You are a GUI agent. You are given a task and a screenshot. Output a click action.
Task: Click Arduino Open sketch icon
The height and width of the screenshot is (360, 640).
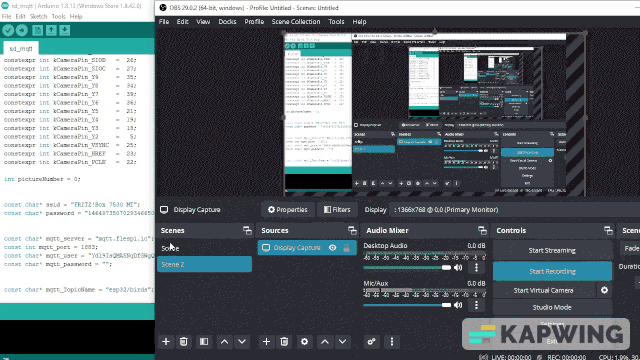[x=51, y=30]
